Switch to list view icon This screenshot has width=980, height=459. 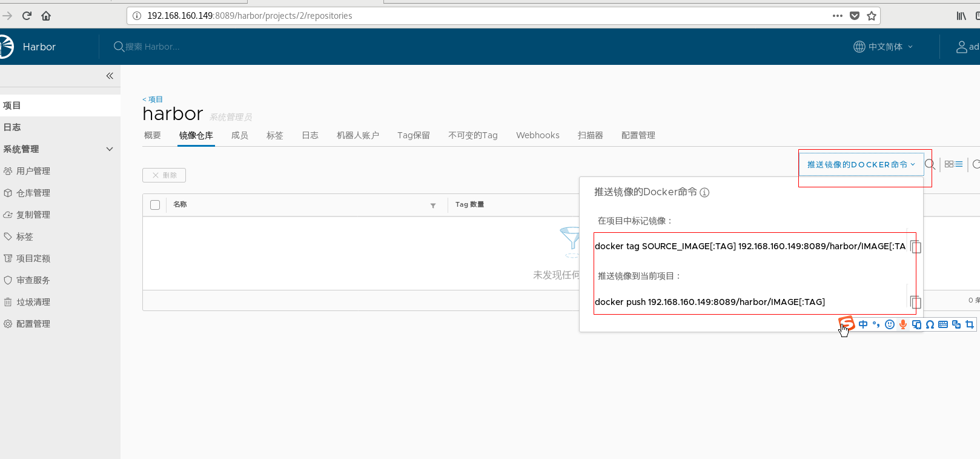pos(959,164)
